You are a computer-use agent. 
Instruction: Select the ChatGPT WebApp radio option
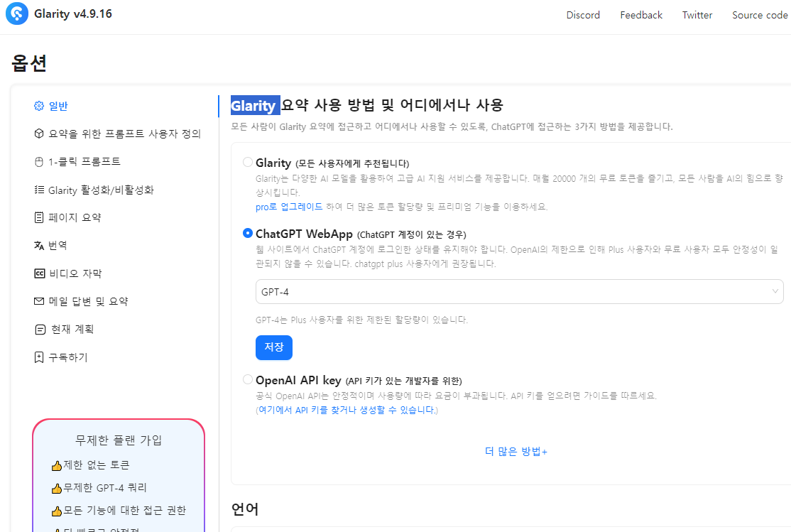click(x=247, y=233)
